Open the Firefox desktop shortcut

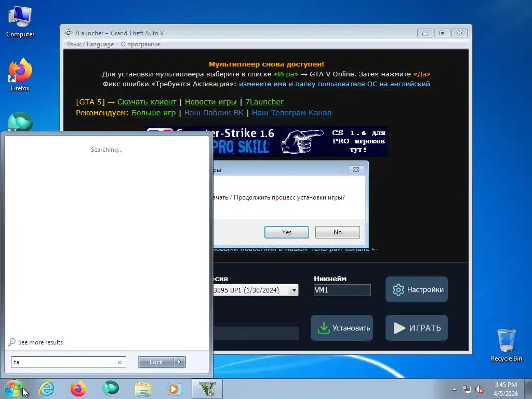pos(20,75)
